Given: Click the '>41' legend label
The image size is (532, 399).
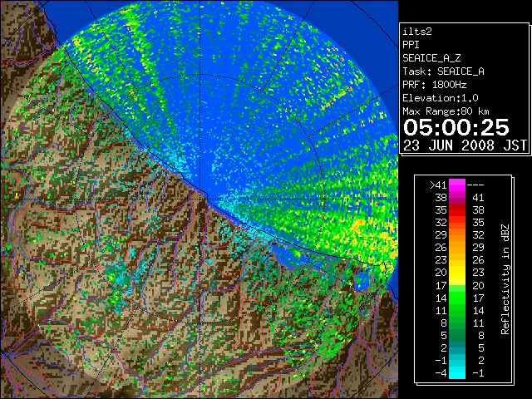Looking at the screenshot, I should pyautogui.click(x=438, y=185).
